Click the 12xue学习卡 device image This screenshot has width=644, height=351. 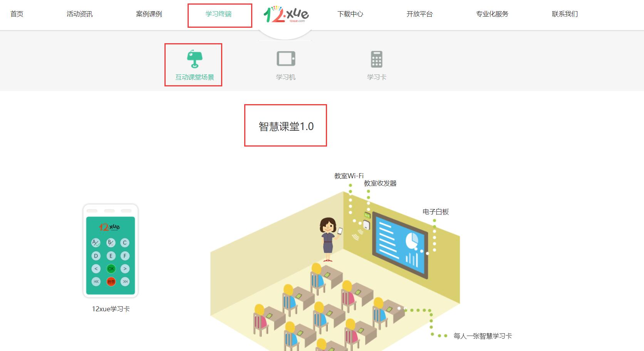(x=111, y=251)
